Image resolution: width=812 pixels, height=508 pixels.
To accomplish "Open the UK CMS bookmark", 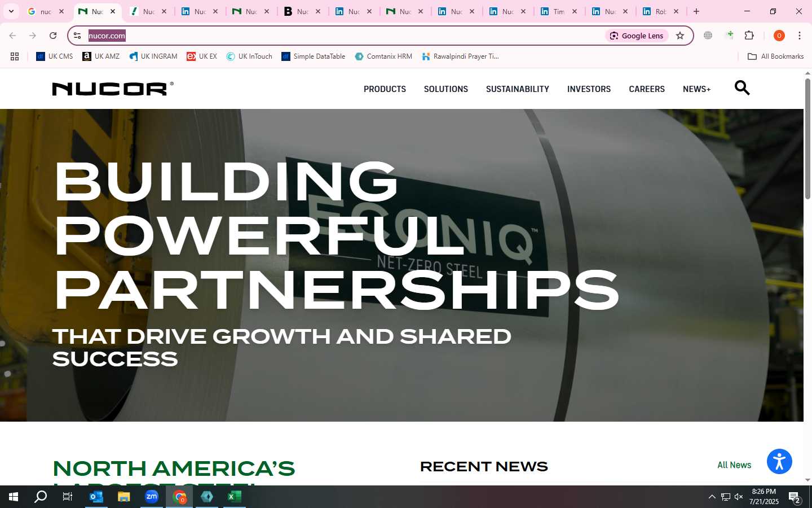I will 55,56.
